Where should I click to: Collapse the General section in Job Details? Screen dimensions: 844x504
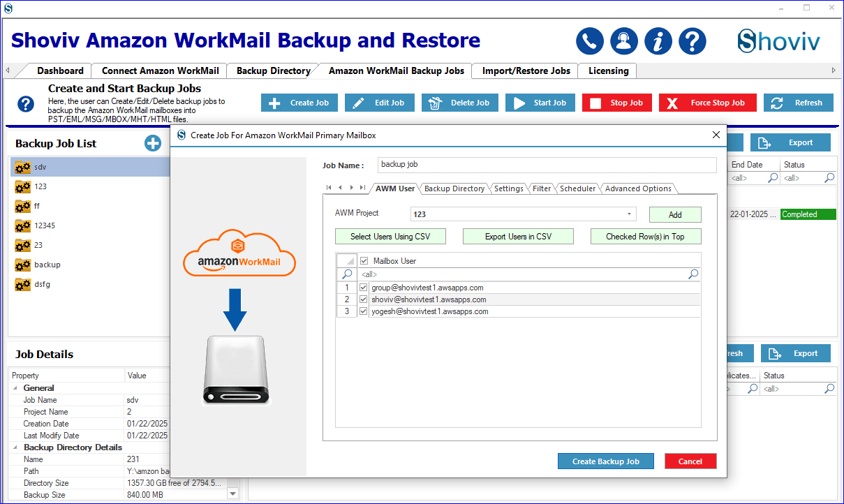point(15,388)
